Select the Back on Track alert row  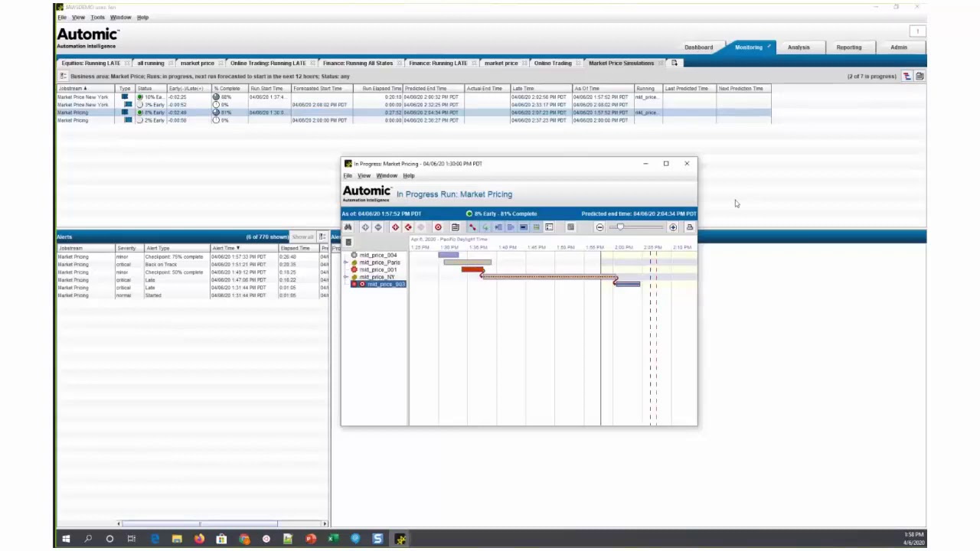click(193, 265)
